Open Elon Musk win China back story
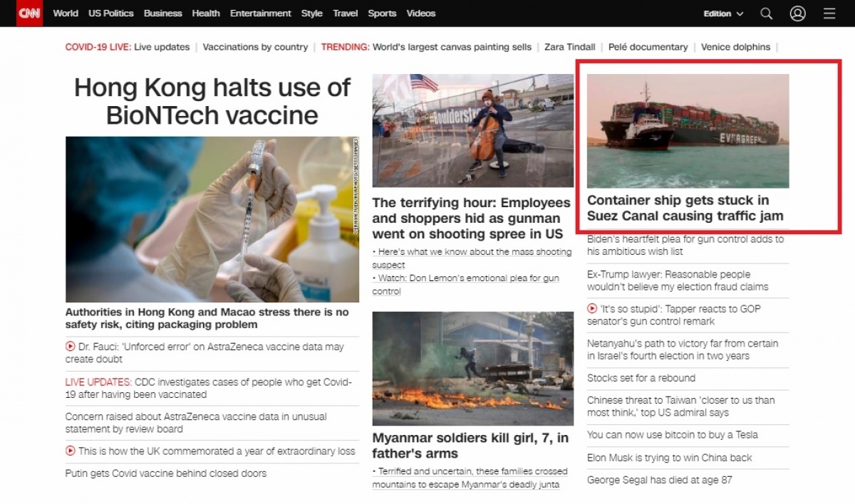Image resolution: width=855 pixels, height=504 pixels. [670, 458]
